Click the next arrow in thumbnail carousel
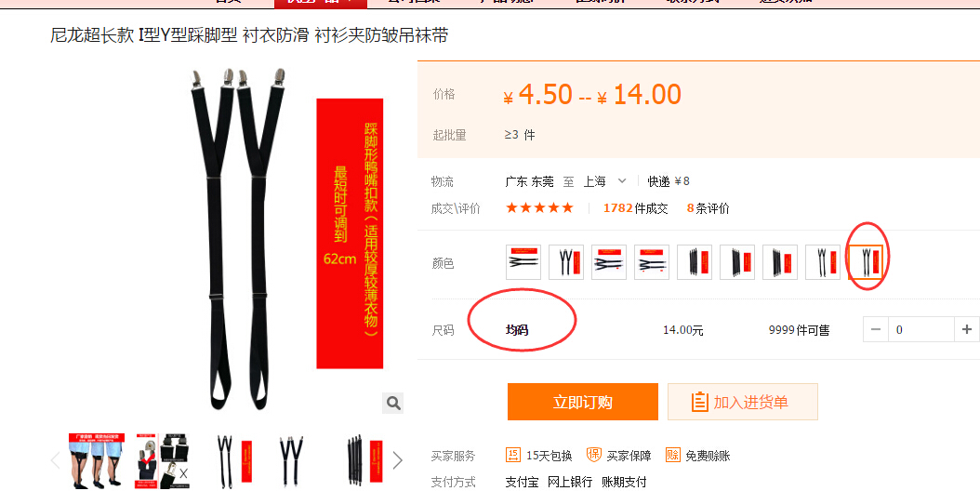980x491 pixels. [x=398, y=461]
